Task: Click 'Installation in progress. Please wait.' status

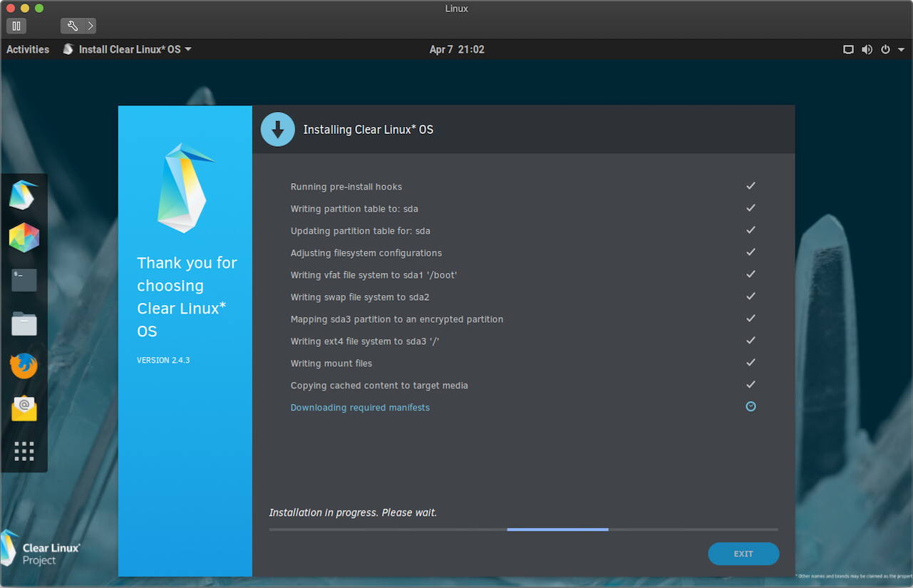Action: [353, 512]
